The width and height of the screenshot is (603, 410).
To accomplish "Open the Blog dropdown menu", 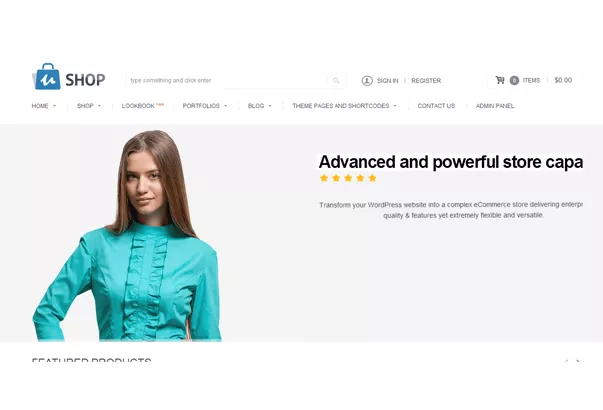I will coord(260,106).
